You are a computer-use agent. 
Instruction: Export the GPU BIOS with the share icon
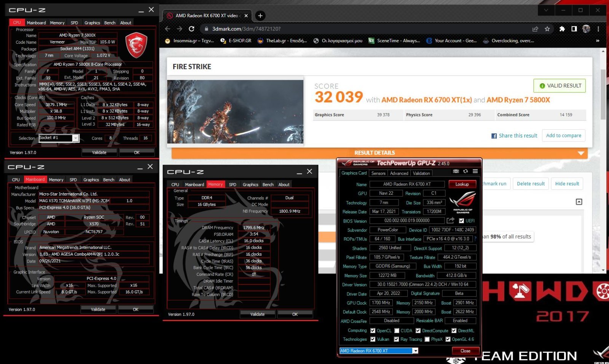click(451, 221)
